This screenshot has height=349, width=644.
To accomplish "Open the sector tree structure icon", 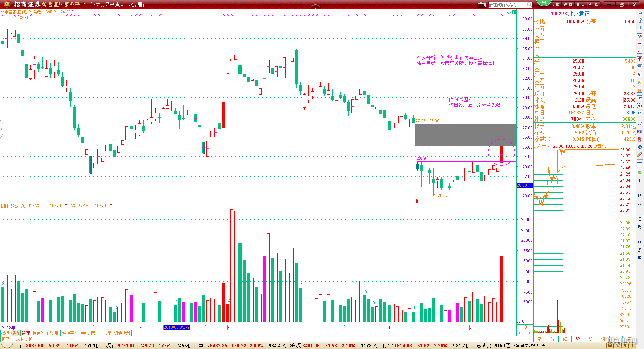I will click(640, 83).
